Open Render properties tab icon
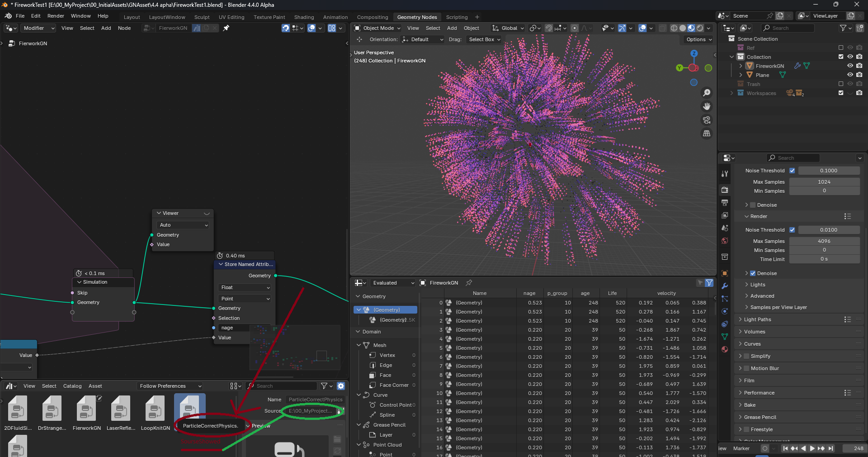This screenshot has height=457, width=868. pyautogui.click(x=725, y=190)
